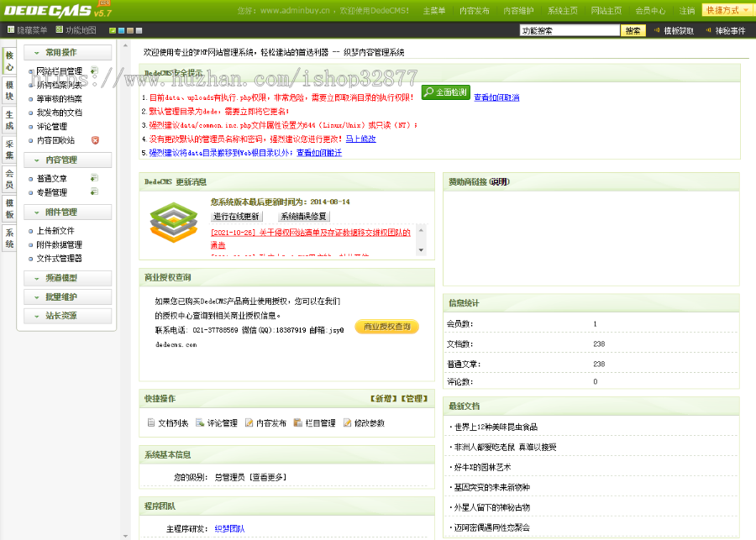Image resolution: width=756 pixels, height=540 pixels.
Task: Open 评论管理 in the sidebar
Action: click(51, 127)
